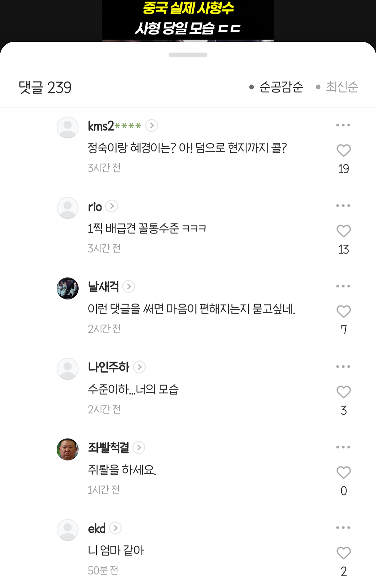Viewport: 376px width, 588px height.
Task: Like the ekd comment
Action: 343,553
